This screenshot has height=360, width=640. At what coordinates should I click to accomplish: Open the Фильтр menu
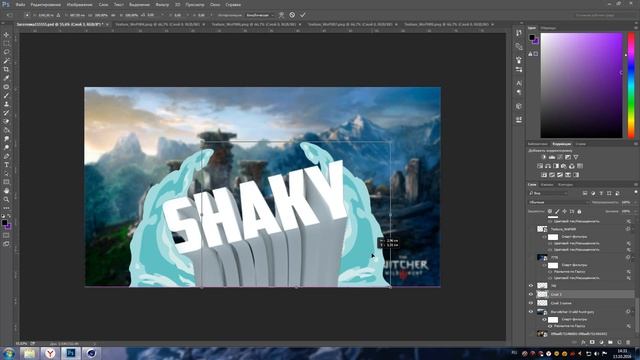pos(162,4)
